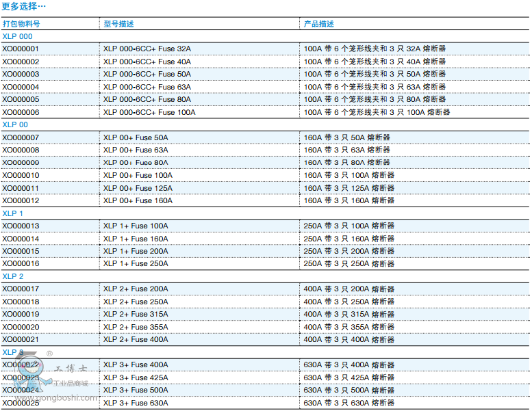
Task: Click the XLP 2 group heading
Action: 13,276
